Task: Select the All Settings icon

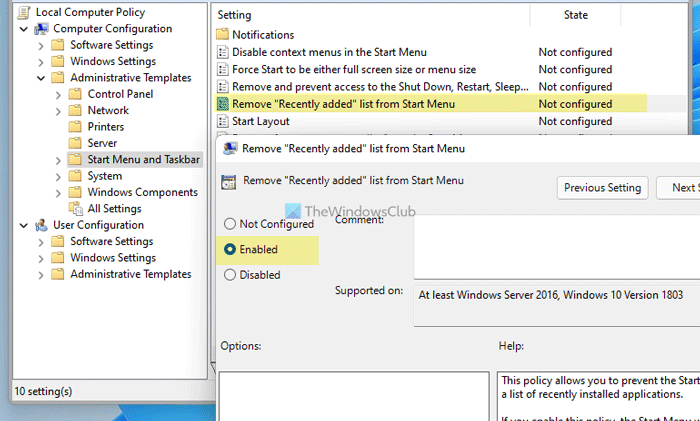Action: coord(76,208)
